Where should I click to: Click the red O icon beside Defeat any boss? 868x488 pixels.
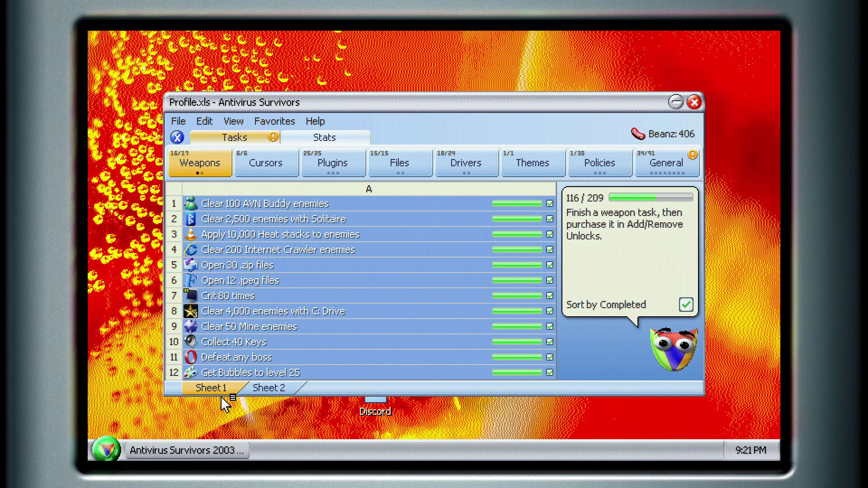[x=191, y=357]
